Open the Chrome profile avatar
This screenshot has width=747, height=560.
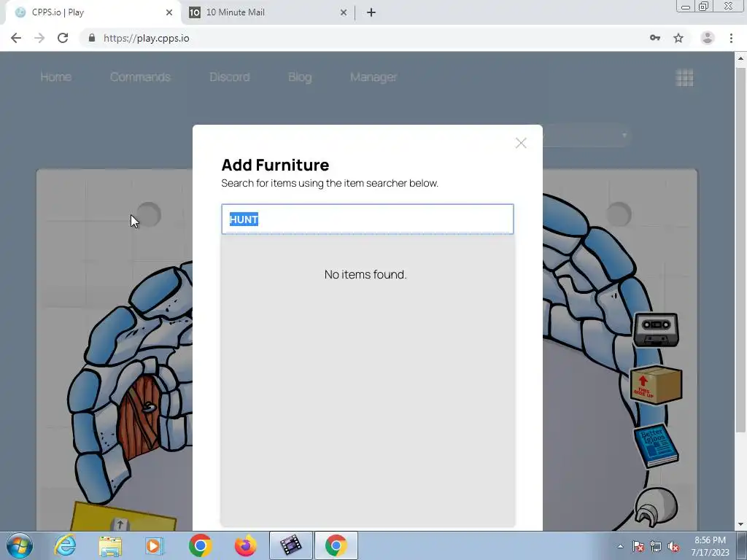pyautogui.click(x=708, y=38)
